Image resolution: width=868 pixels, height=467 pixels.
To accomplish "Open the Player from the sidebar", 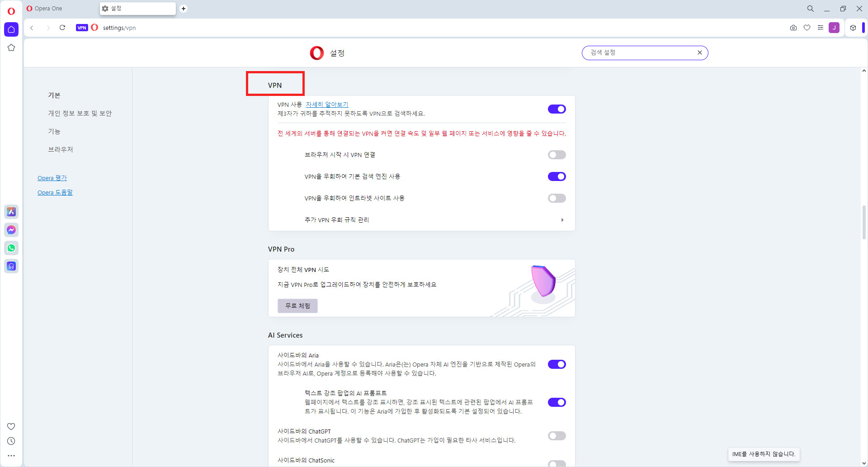I will click(11, 266).
